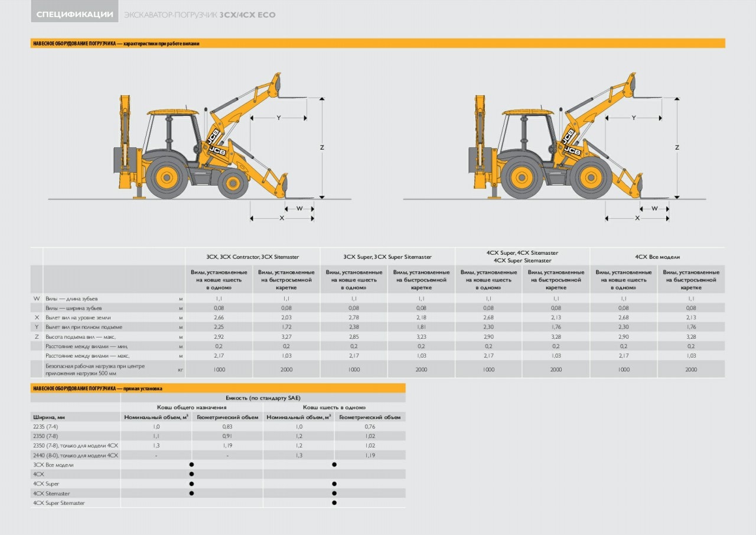
Task: Click the value '2,66' in the forks table
Action: (x=219, y=317)
